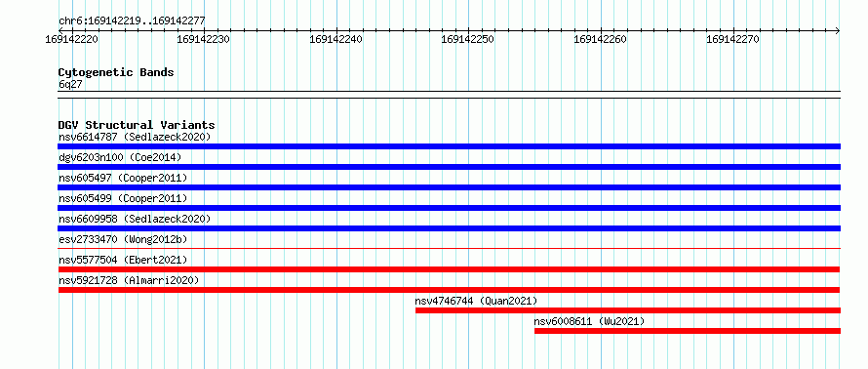
Task: Click the red bar under nsv5921728
Action: [449, 290]
